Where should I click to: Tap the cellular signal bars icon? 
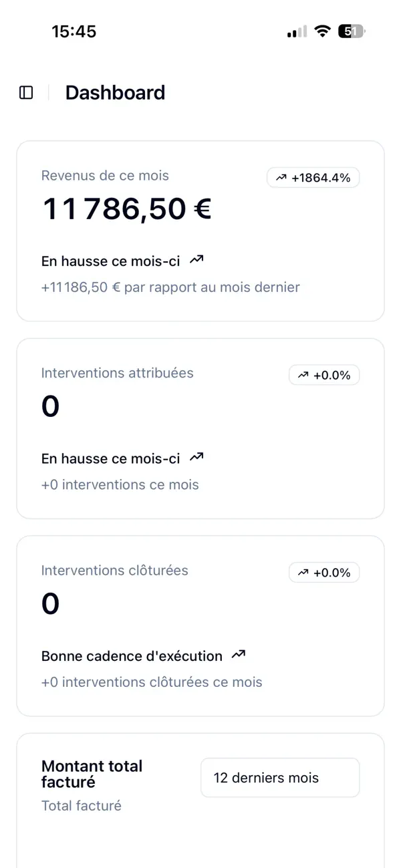pos(297,31)
